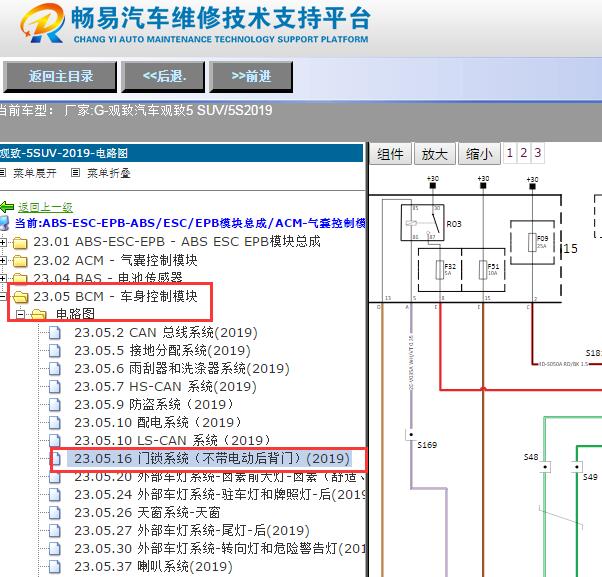Click document icon for 23.05.5 接地分配系统

coord(55,350)
